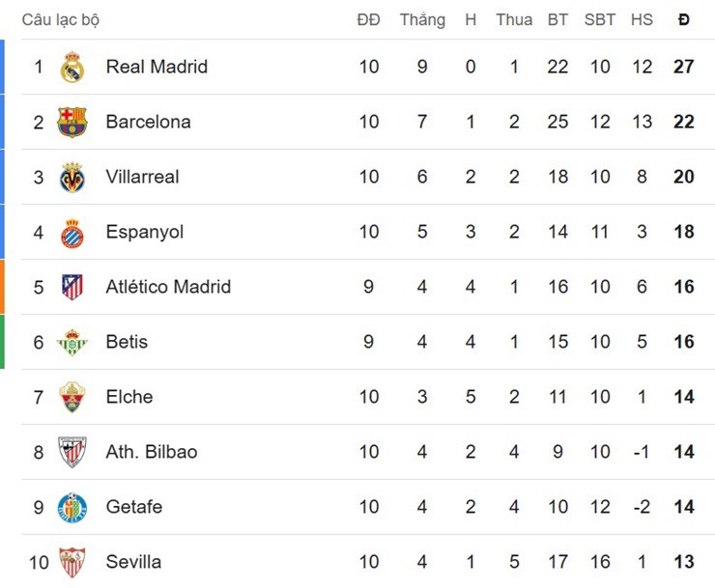The width and height of the screenshot is (715, 588).
Task: Click the Atlético Madrid club crest
Action: (72, 288)
